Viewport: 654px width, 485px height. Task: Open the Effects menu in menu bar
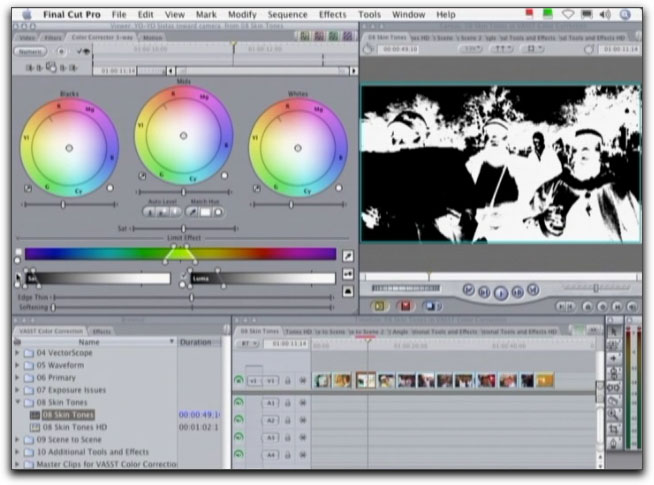tap(332, 15)
